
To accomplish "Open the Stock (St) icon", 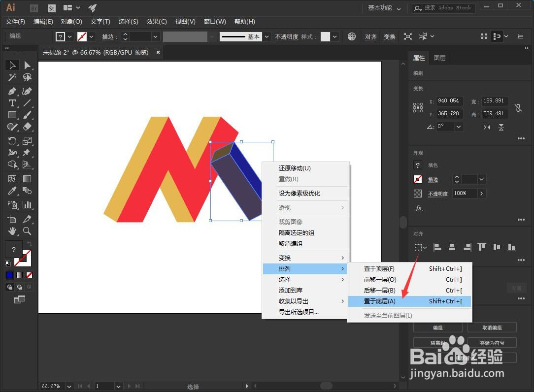I will click(51, 8).
